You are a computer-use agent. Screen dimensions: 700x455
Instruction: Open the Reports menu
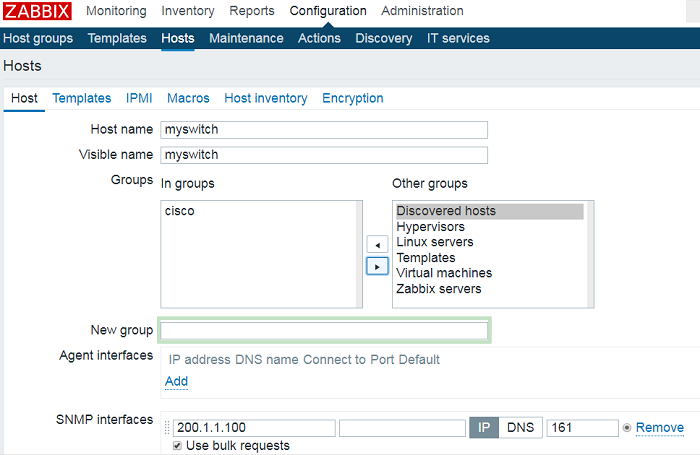click(252, 11)
